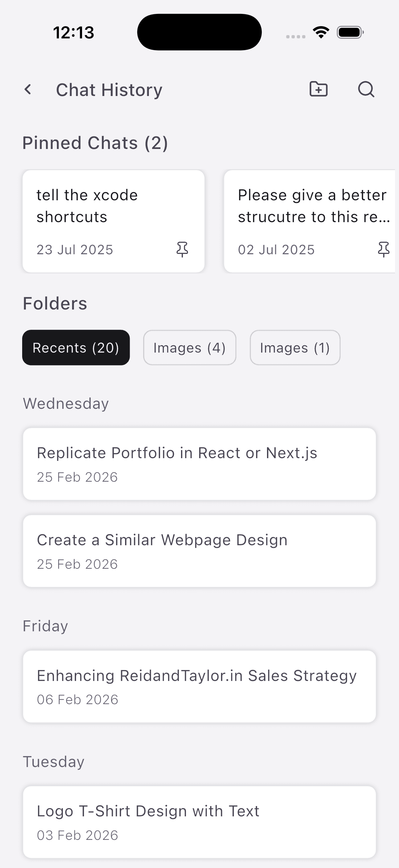399x868 pixels.
Task: Open Logo T-Shirt Design with Text chat
Action: pos(199,822)
